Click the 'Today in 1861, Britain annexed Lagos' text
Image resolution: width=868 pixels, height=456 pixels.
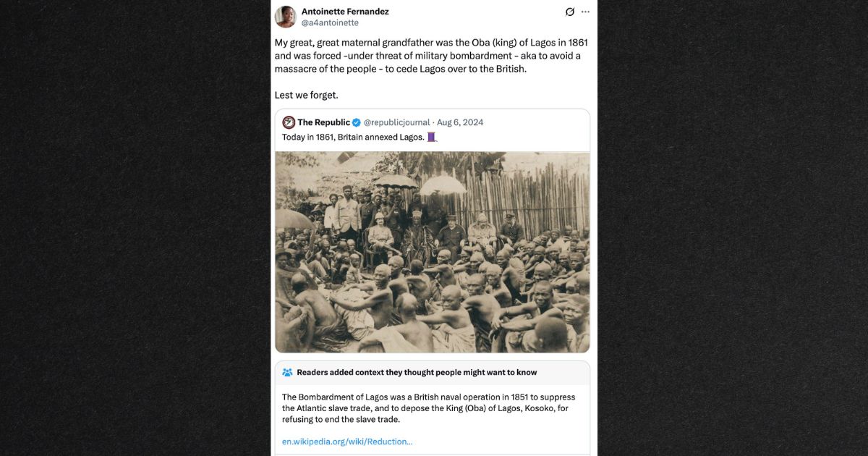click(352, 137)
